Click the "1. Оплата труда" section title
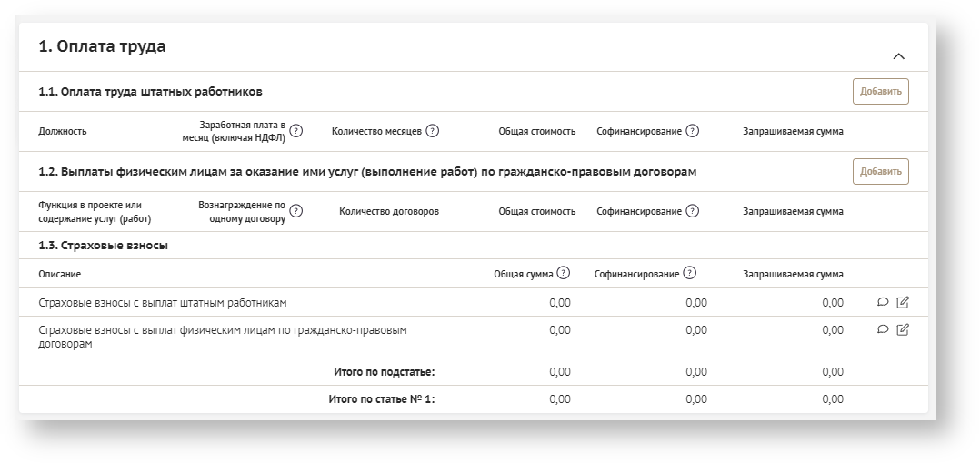The image size is (980, 464). 102,46
